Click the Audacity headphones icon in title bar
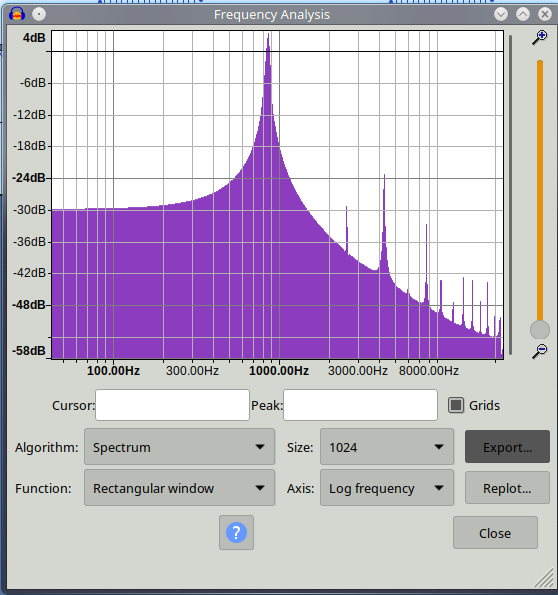Viewport: 558px width, 595px height. (17, 14)
